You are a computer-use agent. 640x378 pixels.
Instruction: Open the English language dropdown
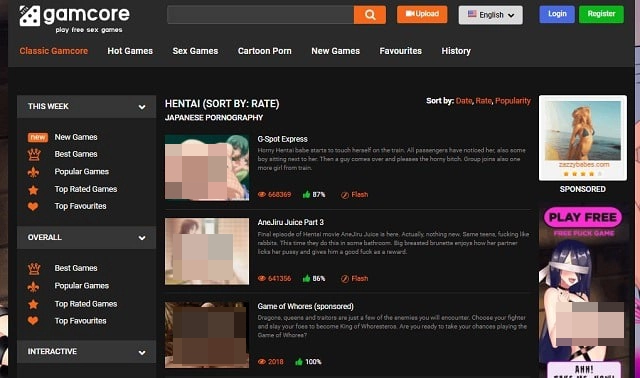[491, 15]
